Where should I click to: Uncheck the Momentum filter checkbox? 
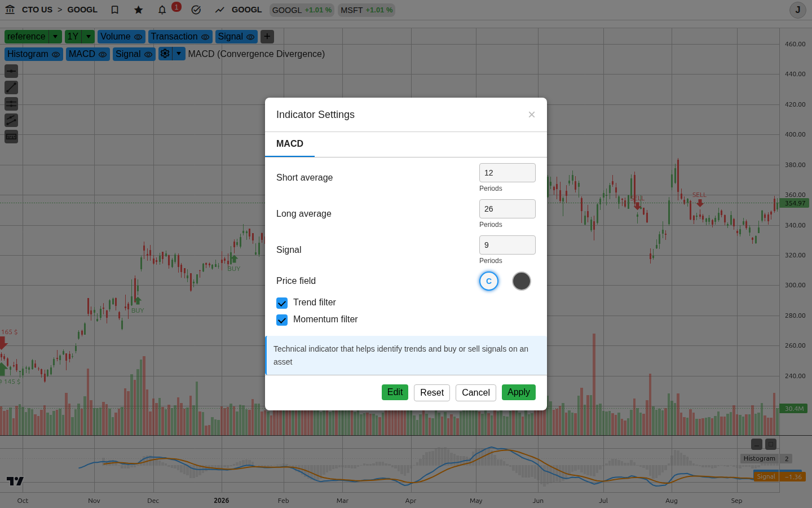click(282, 320)
